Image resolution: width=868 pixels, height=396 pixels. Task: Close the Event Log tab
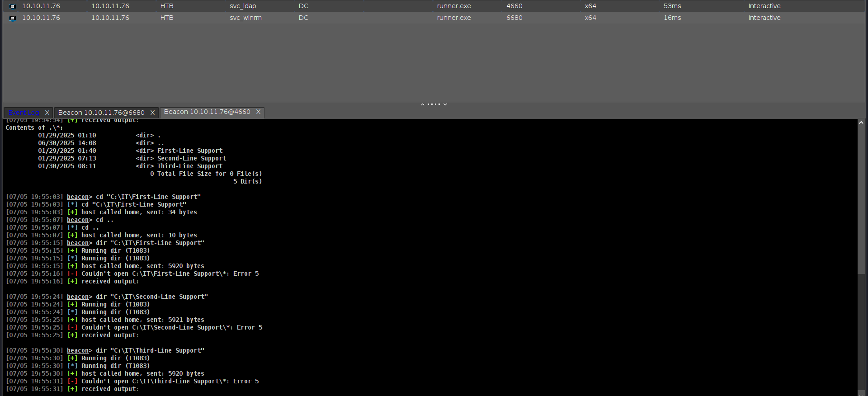click(x=47, y=113)
